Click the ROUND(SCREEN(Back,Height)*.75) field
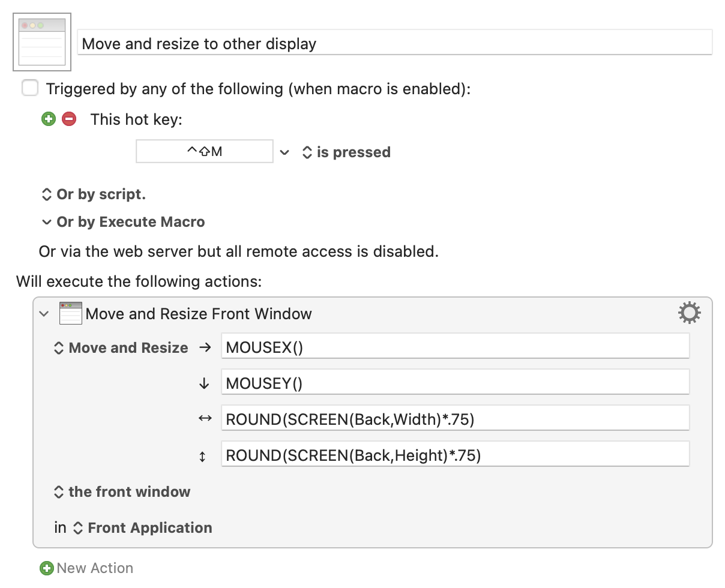 pyautogui.click(x=456, y=455)
